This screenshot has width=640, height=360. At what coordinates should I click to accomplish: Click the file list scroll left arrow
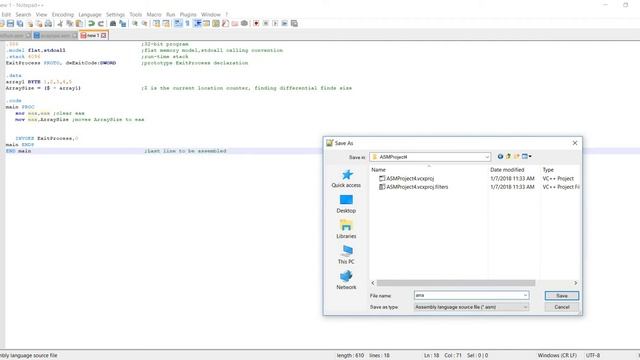pyautogui.click(x=373, y=283)
